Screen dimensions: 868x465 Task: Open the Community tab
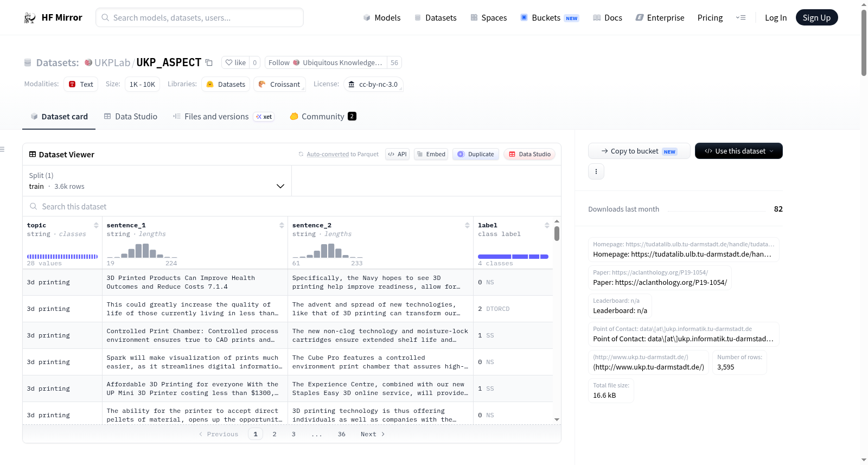323,117
